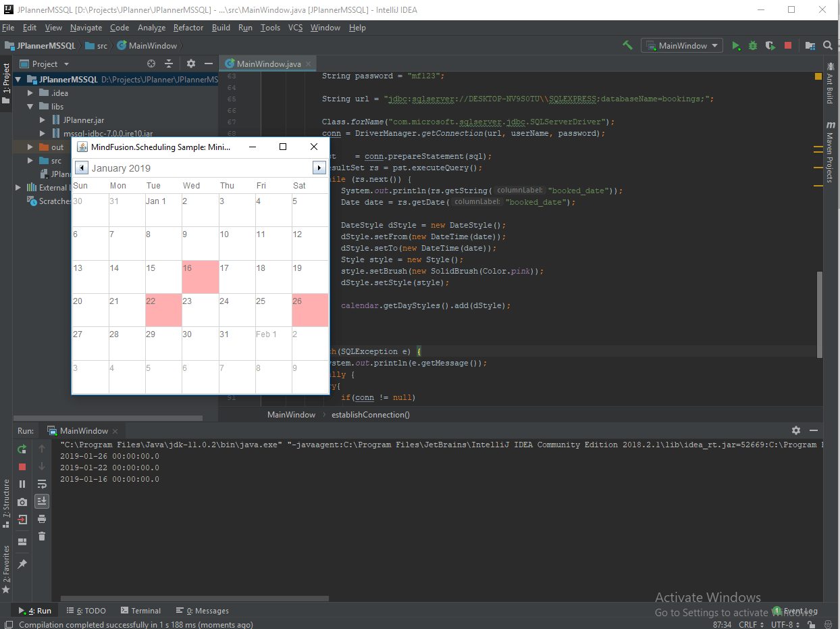840x629 pixels.
Task: Open the Analyze menu
Action: click(151, 28)
